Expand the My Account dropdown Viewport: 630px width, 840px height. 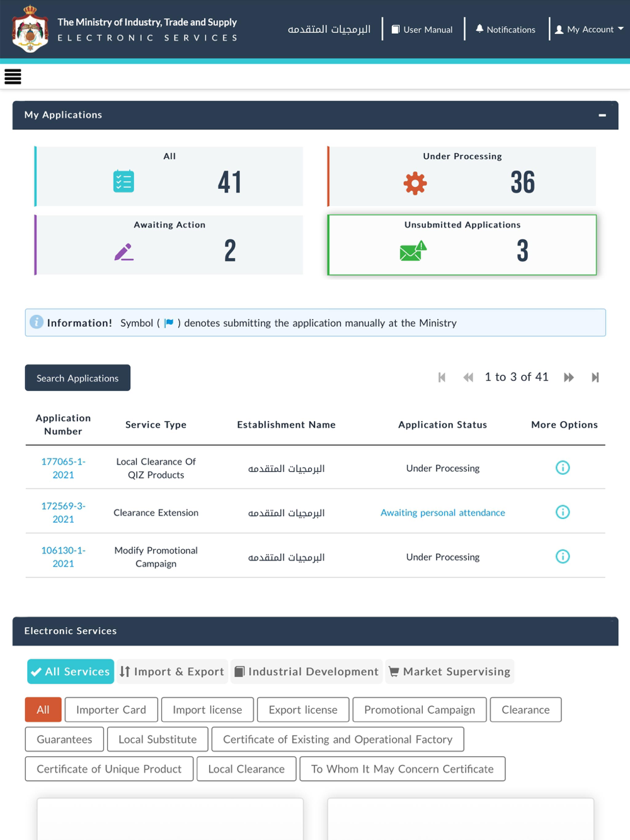coord(589,29)
